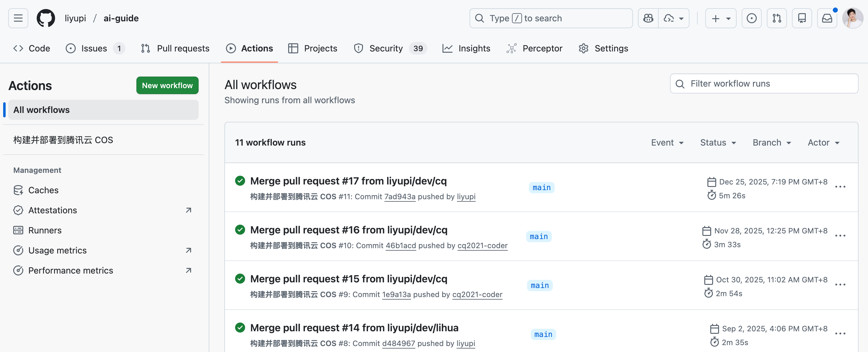The image size is (868, 352).
Task: Click the GitHub logo home icon
Action: coord(46,18)
